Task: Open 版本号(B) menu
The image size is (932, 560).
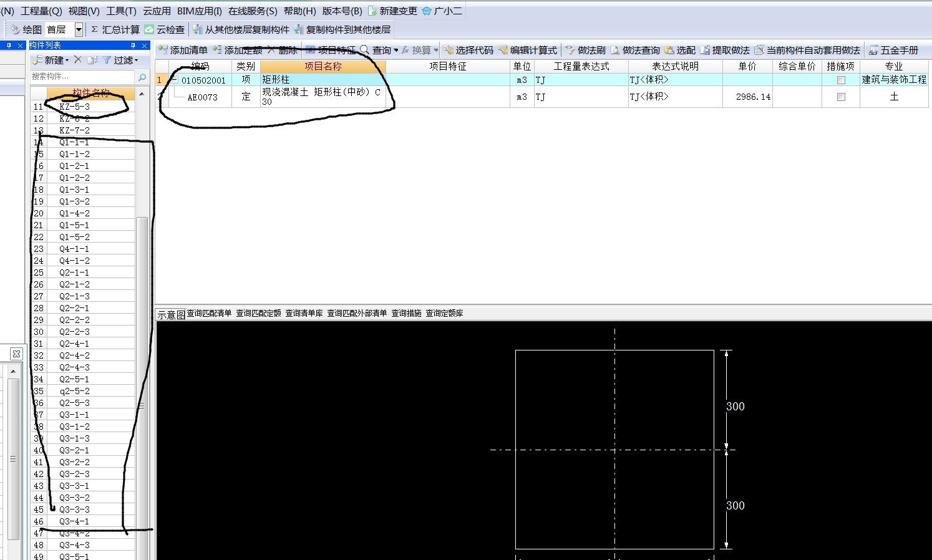Action: pyautogui.click(x=342, y=11)
